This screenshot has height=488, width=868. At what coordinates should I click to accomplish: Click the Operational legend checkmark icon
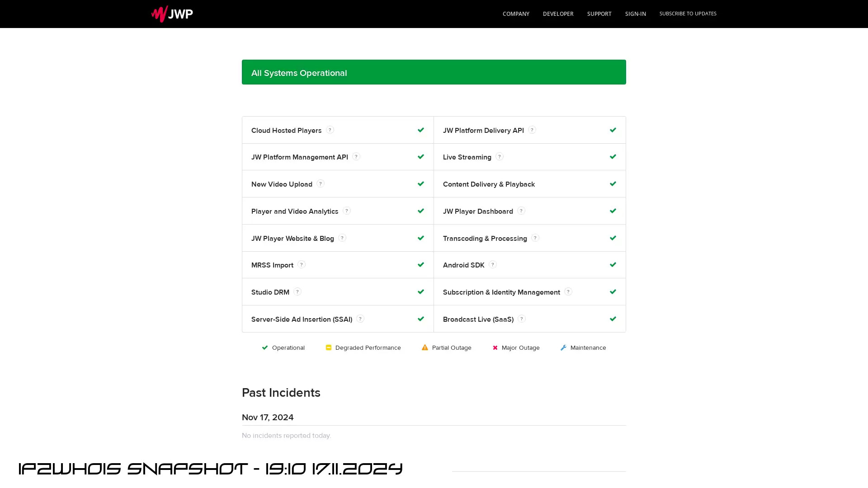click(x=265, y=347)
